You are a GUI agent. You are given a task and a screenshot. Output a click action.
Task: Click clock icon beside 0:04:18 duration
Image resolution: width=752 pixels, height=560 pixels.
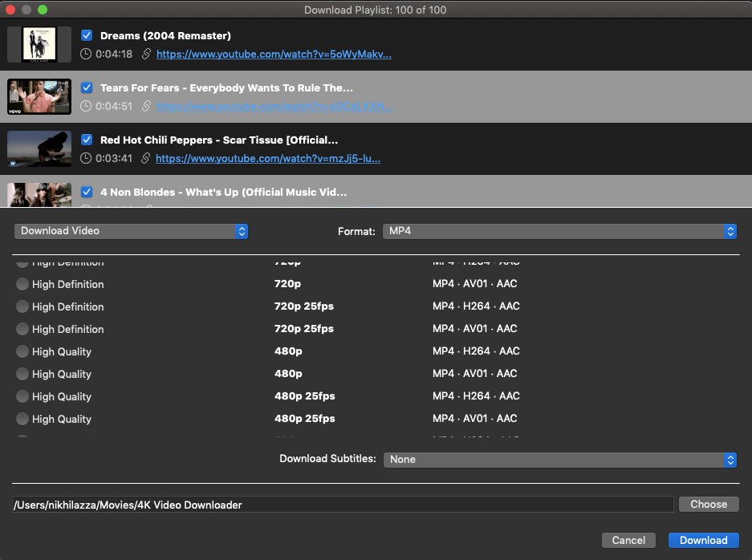coord(86,55)
